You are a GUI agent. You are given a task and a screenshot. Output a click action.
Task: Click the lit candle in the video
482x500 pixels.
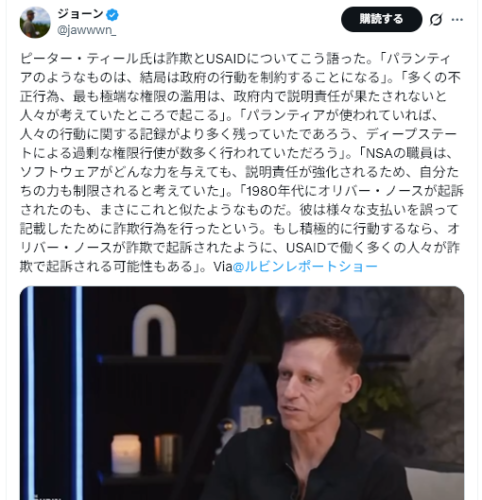tap(126, 454)
